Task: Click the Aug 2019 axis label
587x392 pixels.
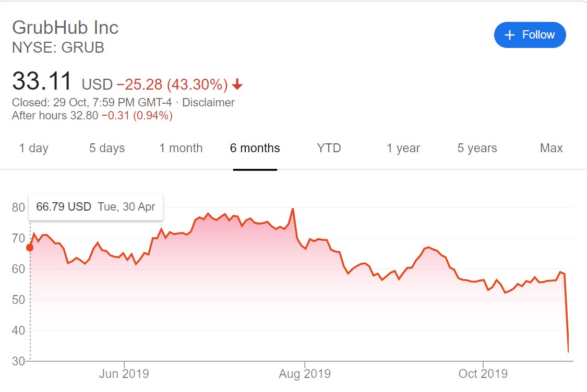Action: 305,374
